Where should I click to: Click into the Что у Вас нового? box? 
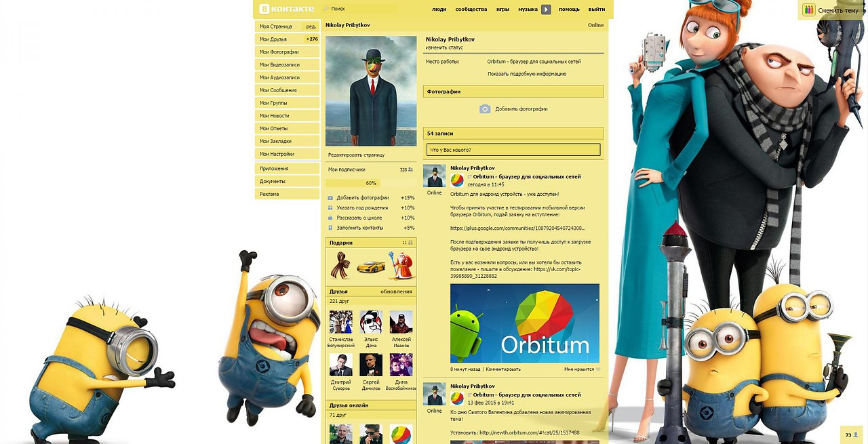tap(514, 150)
